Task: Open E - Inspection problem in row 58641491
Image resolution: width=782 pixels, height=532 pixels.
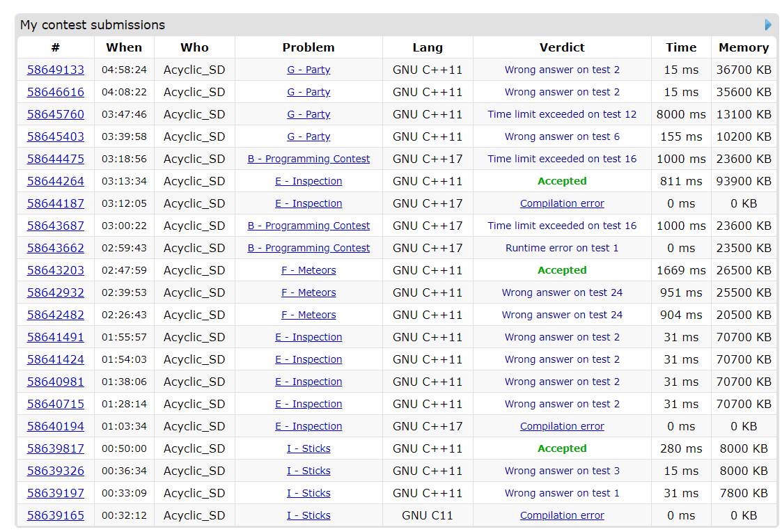Action: click(308, 337)
